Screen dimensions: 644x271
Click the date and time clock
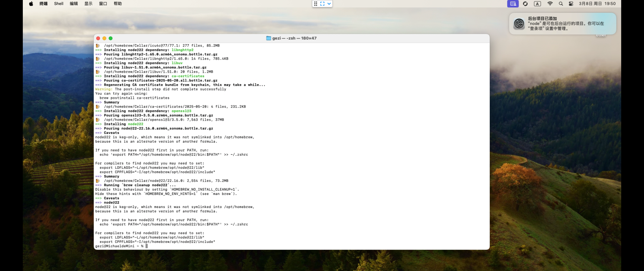click(597, 4)
